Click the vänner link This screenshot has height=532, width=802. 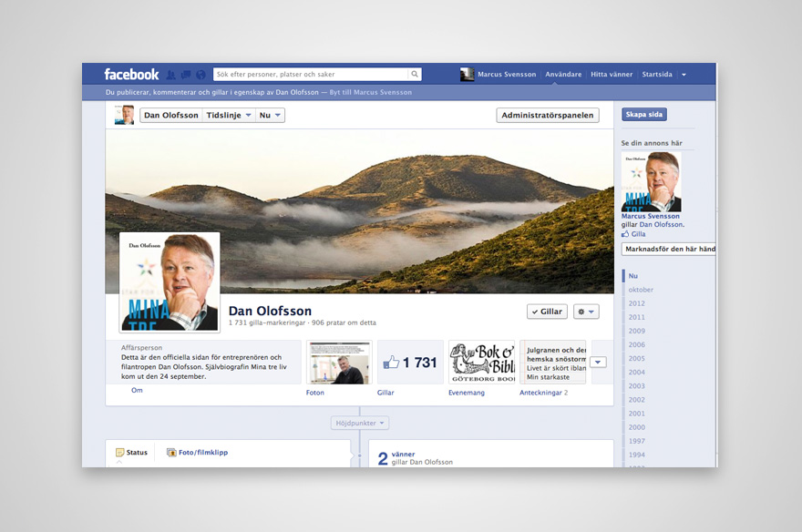403,455
